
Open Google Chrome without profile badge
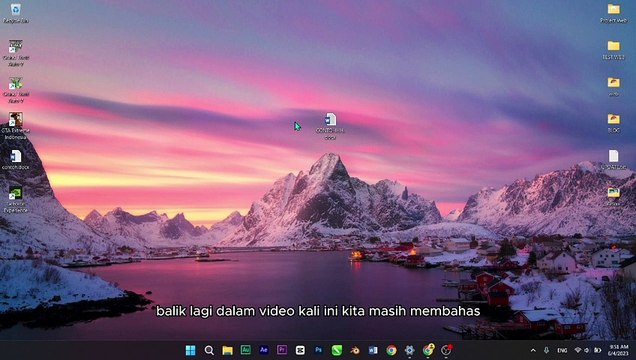[x=391, y=350]
